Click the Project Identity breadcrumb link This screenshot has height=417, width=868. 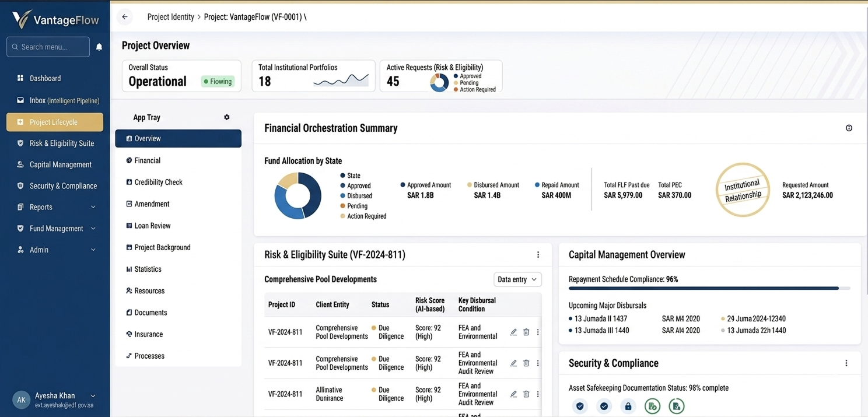170,17
